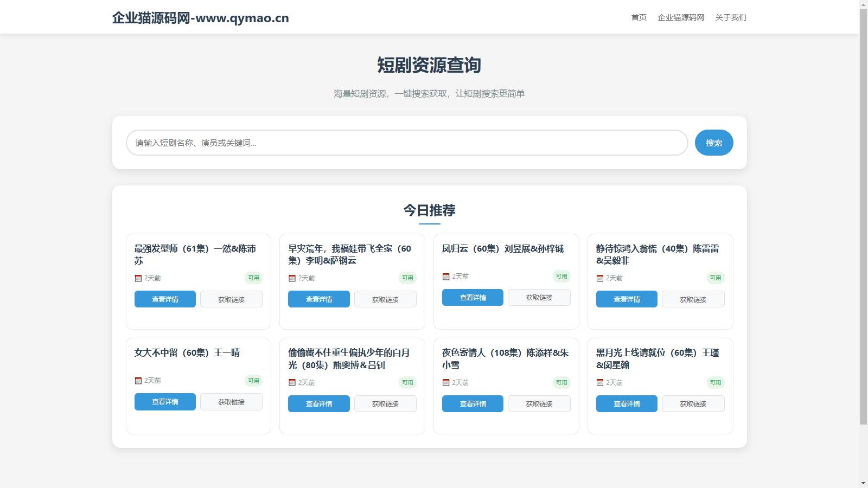Image resolution: width=868 pixels, height=488 pixels.
Task: Click 查看详情 on 夜色寄情人 card
Action: (473, 404)
